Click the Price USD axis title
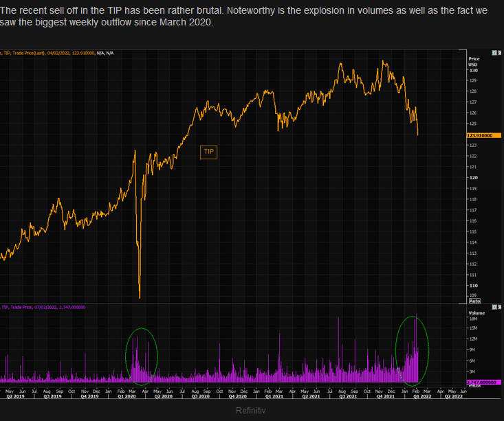The width and height of the screenshot is (504, 421). tap(472, 62)
